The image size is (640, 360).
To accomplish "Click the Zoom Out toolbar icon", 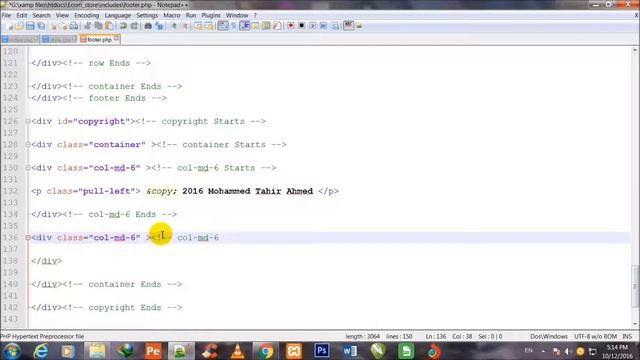I will click(185, 26).
